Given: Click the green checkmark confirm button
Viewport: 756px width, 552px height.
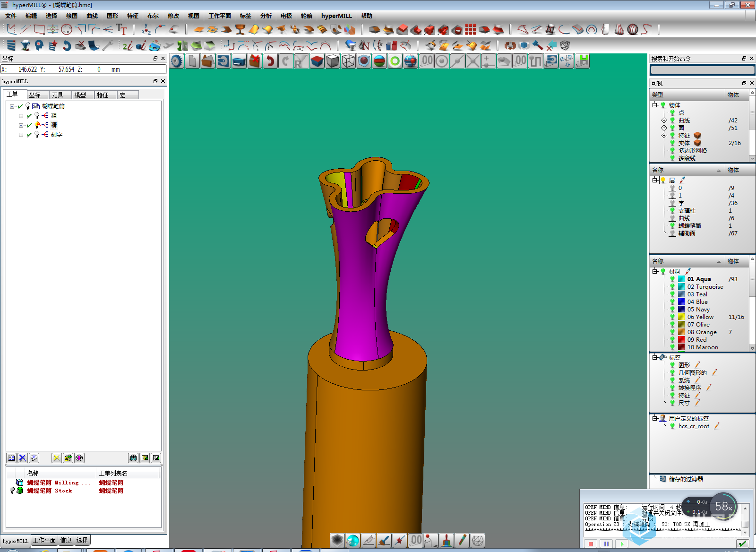Looking at the screenshot, I should pos(742,543).
